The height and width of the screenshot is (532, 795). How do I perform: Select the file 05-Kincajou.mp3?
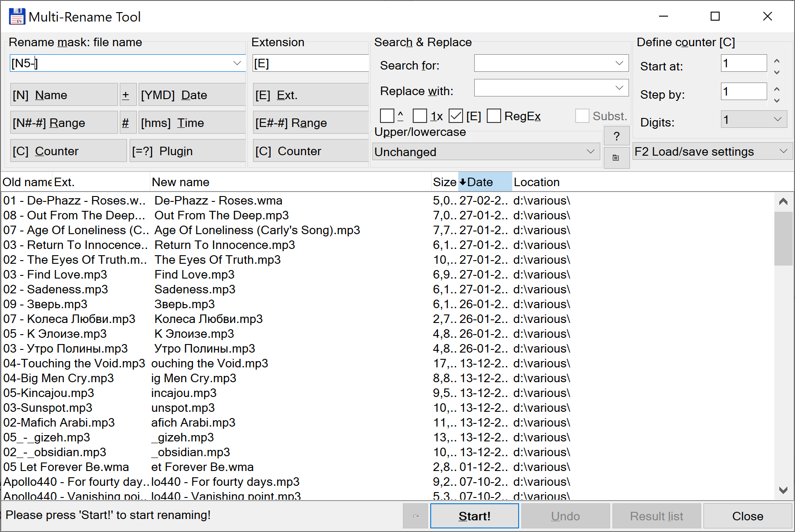click(x=48, y=392)
